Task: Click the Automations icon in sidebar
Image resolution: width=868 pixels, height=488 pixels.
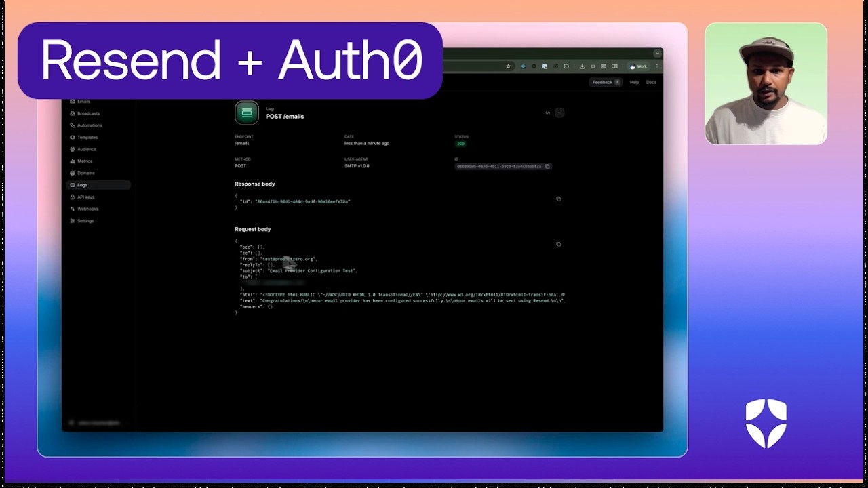Action: click(72, 125)
